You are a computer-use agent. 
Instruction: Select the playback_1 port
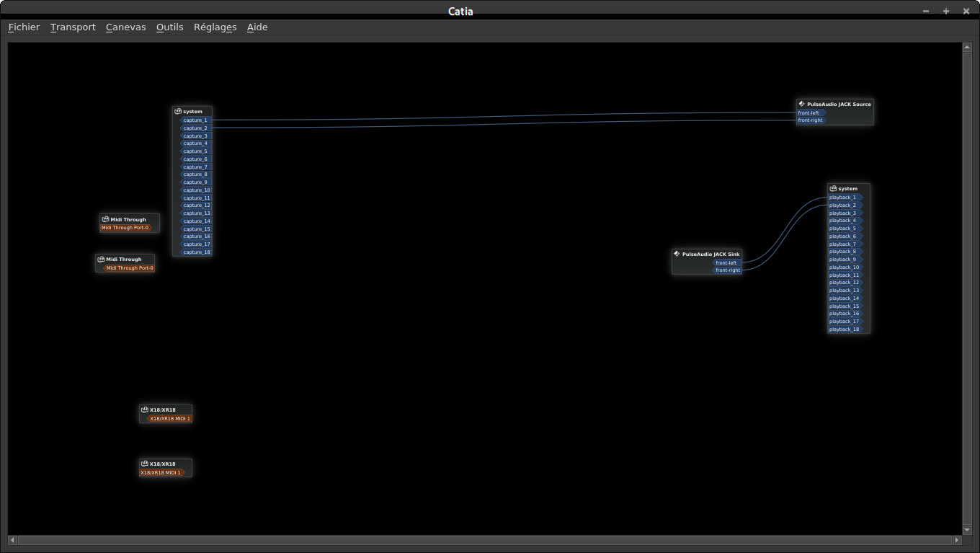pyautogui.click(x=845, y=198)
